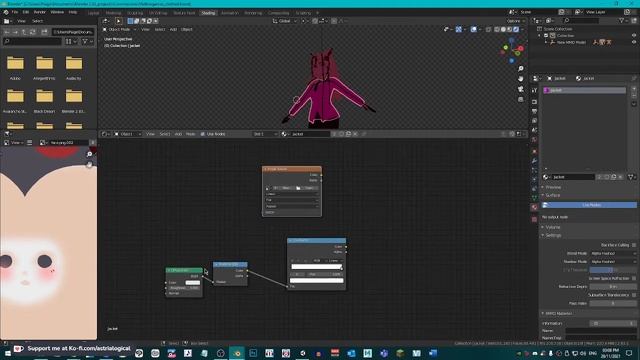The height and width of the screenshot is (360, 640).
Task: Click the blue ColorRamp node header
Action: click(x=316, y=240)
